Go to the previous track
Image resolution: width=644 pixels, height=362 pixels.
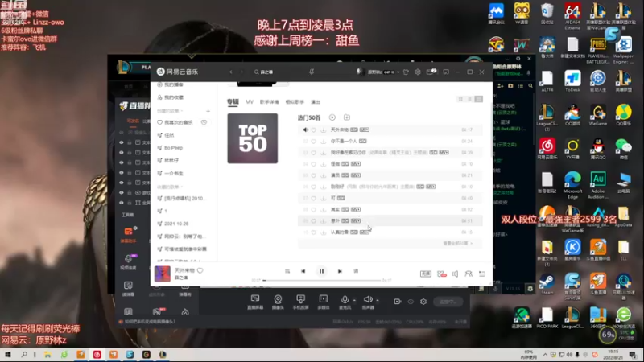(x=303, y=271)
